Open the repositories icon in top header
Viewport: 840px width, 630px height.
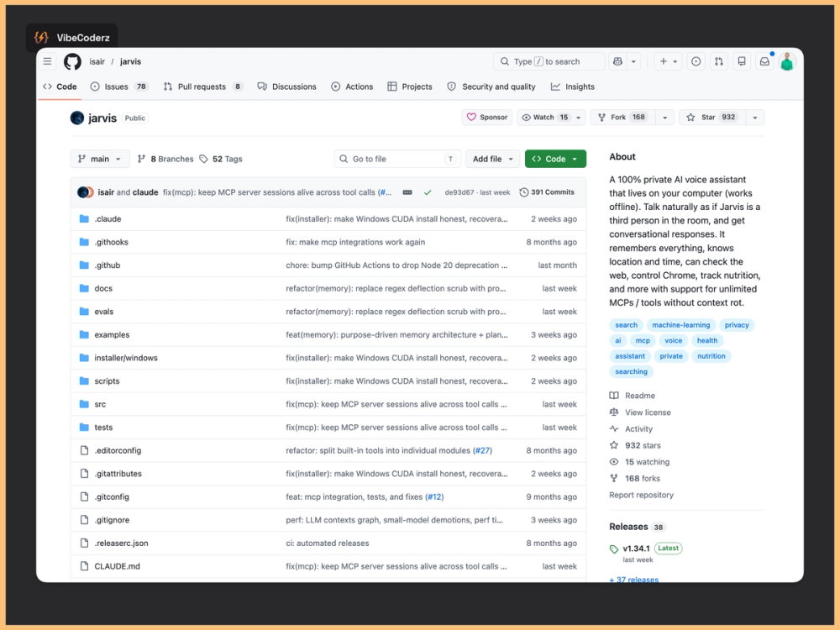click(742, 61)
